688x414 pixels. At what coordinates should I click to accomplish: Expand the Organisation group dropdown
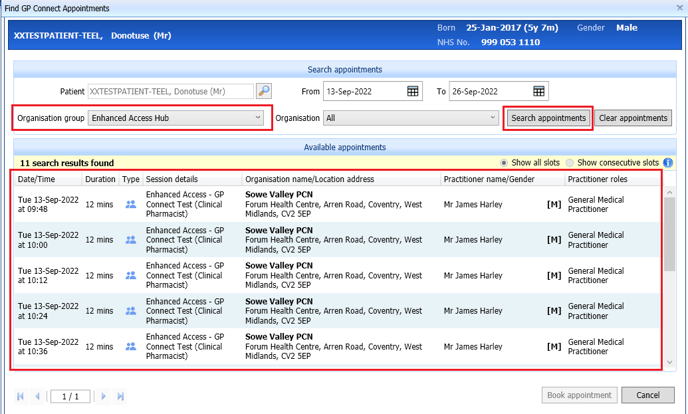258,118
